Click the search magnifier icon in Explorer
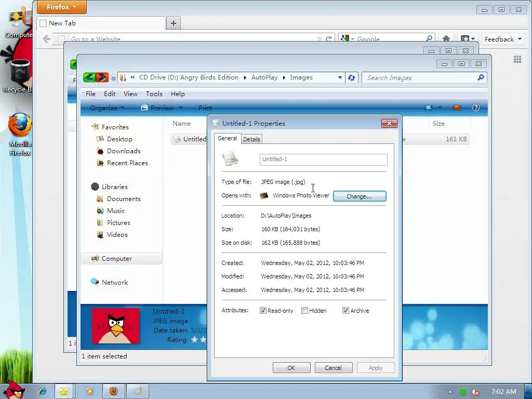532x399 pixels. click(x=481, y=78)
